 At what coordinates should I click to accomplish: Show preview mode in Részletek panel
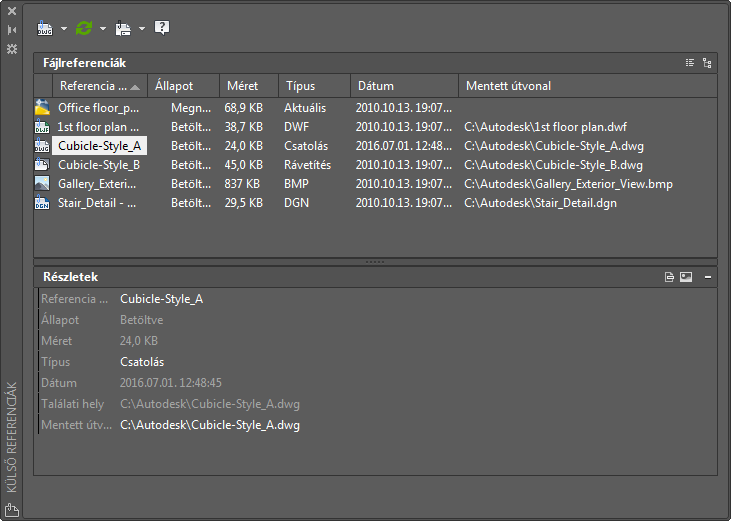click(686, 277)
